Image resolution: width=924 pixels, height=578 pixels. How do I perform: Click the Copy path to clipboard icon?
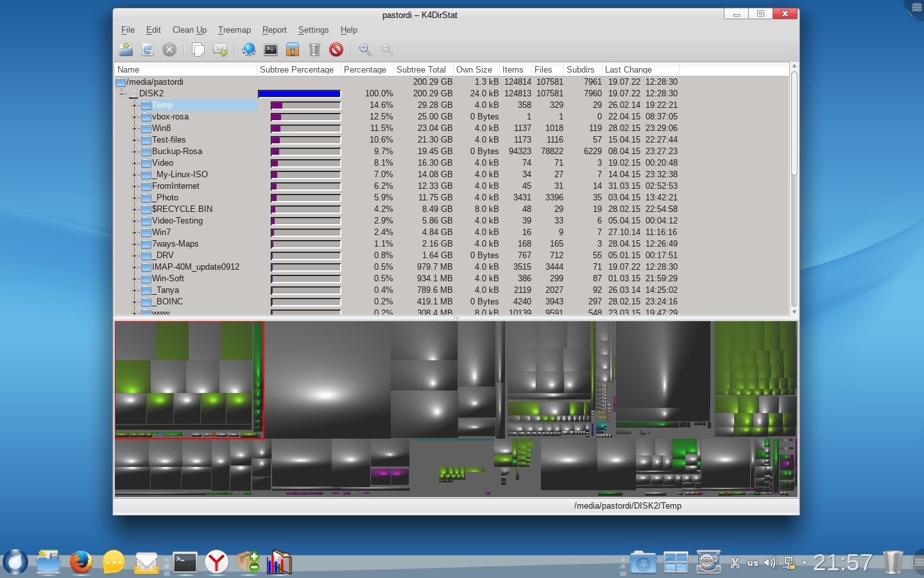pyautogui.click(x=198, y=49)
